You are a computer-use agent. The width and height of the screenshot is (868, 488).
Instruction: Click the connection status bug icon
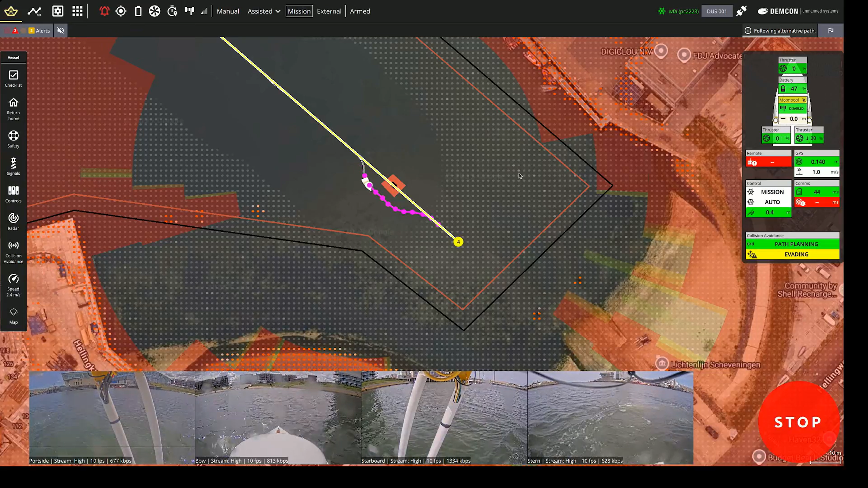(662, 11)
